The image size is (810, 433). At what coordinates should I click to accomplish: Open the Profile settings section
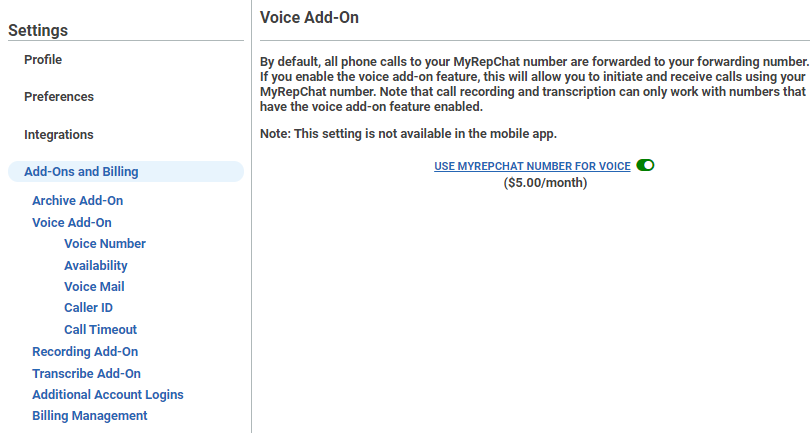pos(43,60)
